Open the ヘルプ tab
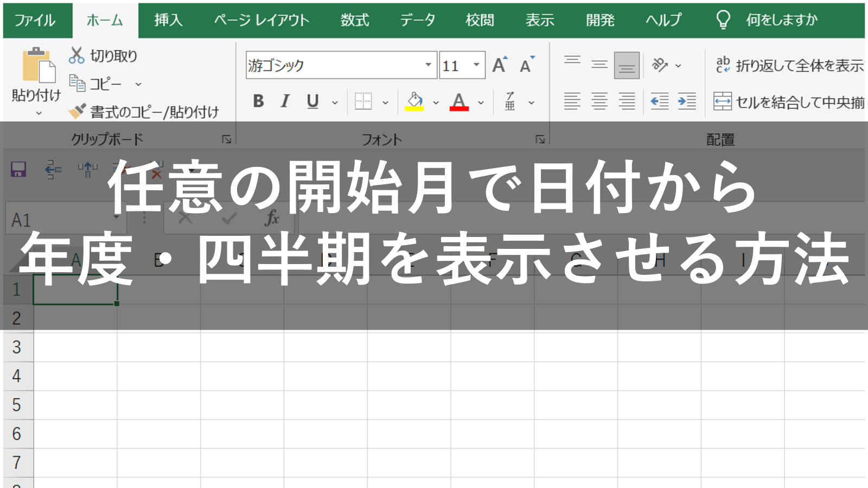The height and width of the screenshot is (488, 868). pos(663,21)
